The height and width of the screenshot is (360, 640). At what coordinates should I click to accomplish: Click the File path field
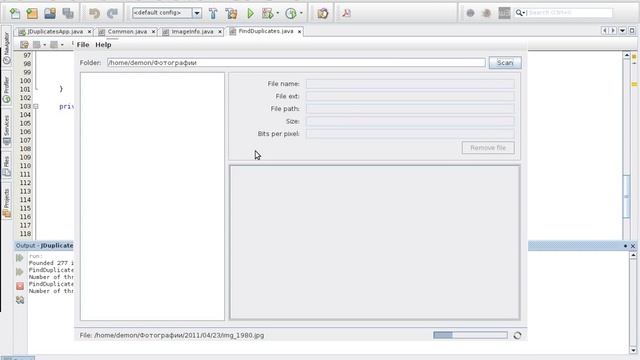[x=410, y=109]
